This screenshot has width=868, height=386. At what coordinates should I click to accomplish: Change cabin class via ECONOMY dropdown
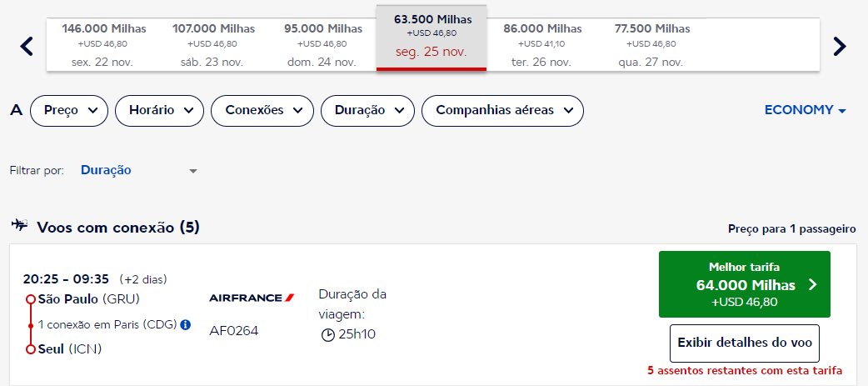806,110
